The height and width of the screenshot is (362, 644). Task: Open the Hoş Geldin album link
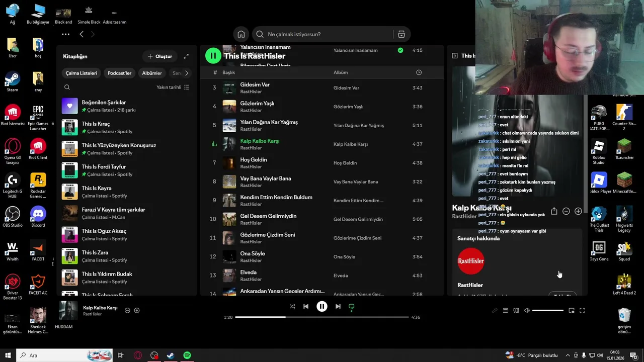click(x=345, y=163)
